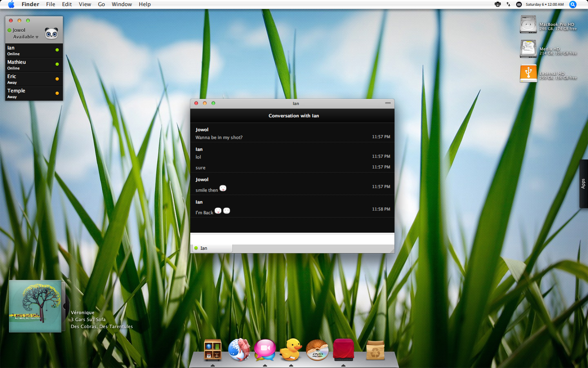This screenshot has height=368, width=588.
Task: Click Jowol's green status indicator
Action: click(x=9, y=30)
